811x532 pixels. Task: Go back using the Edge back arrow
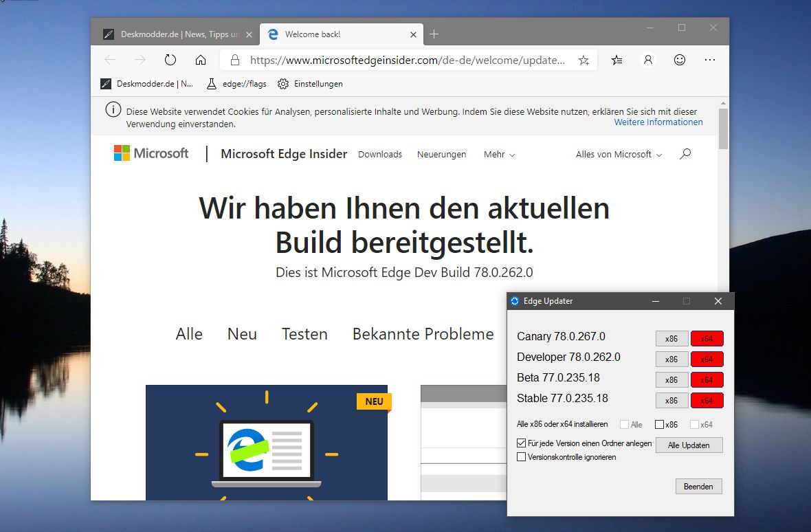110,60
